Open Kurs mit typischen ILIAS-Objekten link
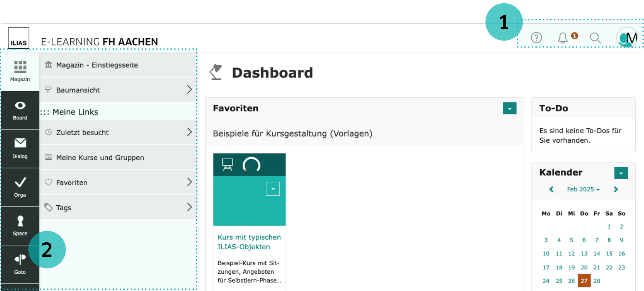 pyautogui.click(x=249, y=242)
